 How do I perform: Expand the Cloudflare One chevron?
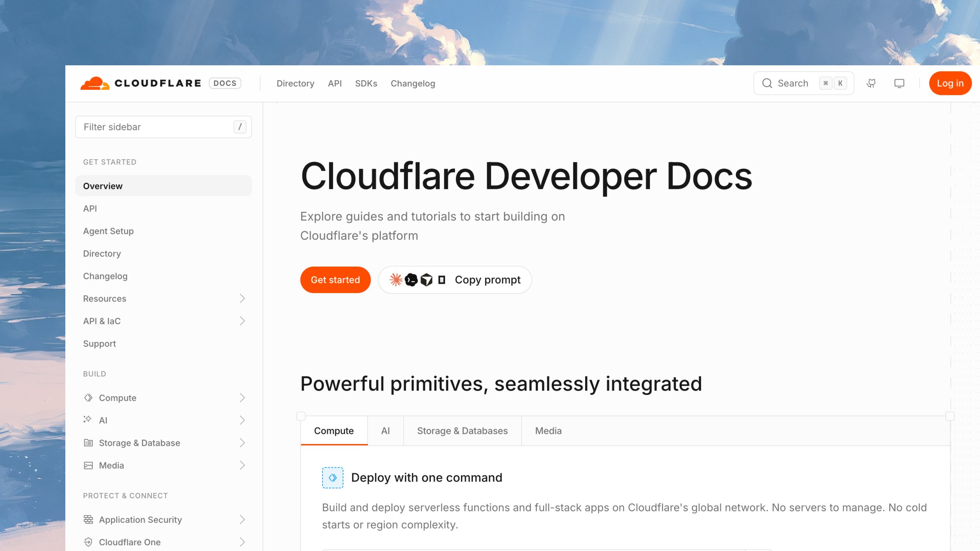pos(242,542)
